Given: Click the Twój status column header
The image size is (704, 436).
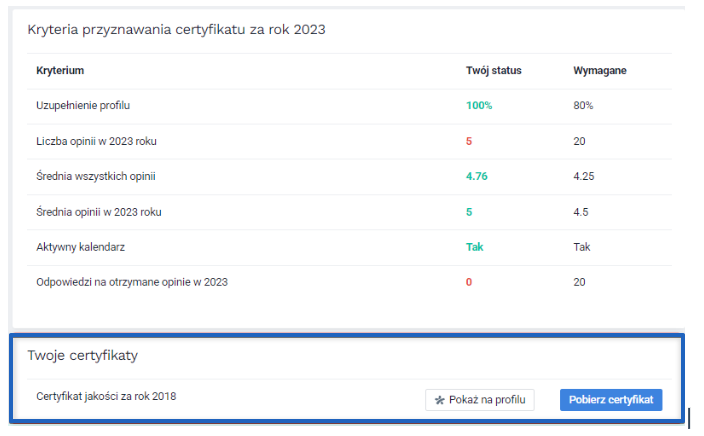Looking at the screenshot, I should [x=493, y=71].
